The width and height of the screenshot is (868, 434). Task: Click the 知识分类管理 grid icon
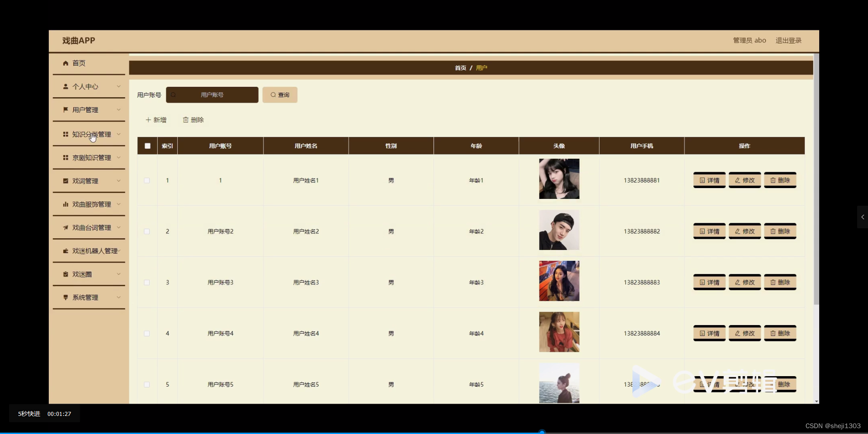click(65, 134)
